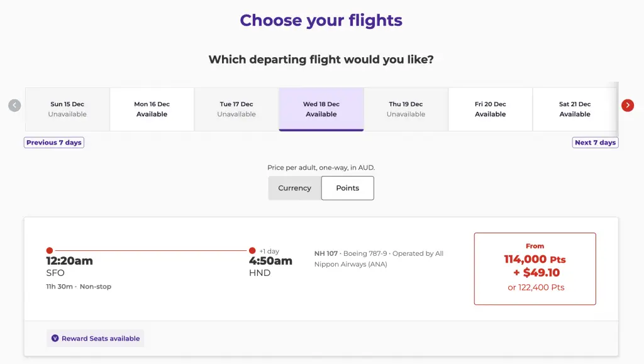Switch price display to Points
Image resolution: width=644 pixels, height=364 pixels.
pos(347,188)
